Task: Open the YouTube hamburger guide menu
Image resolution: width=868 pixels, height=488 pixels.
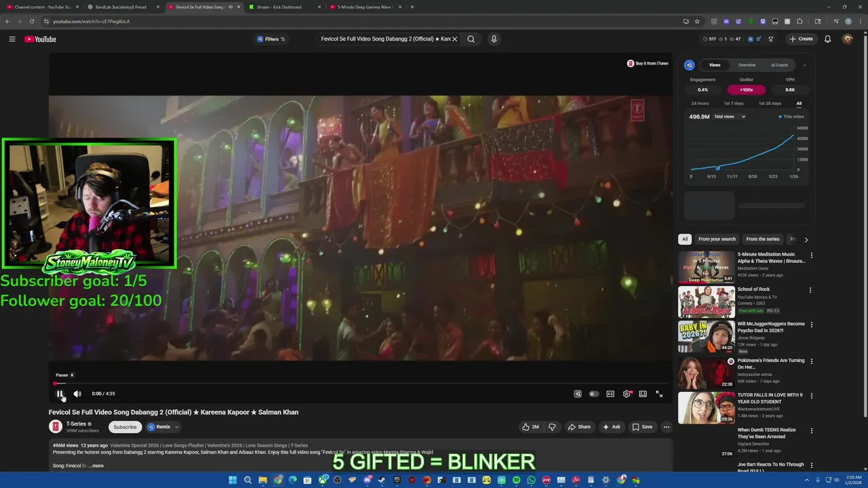Action: coord(12,39)
